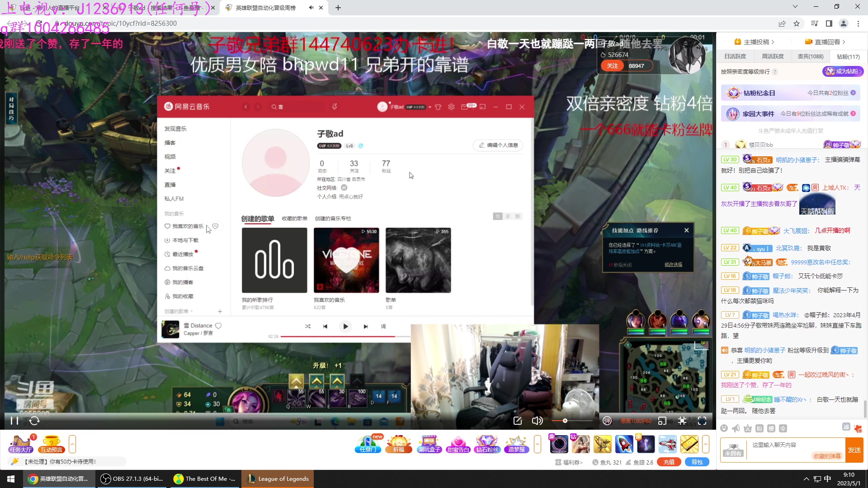Open the help icon next to 按照亲密度等级排行
This screenshot has width=868, height=488.
click(775, 72)
